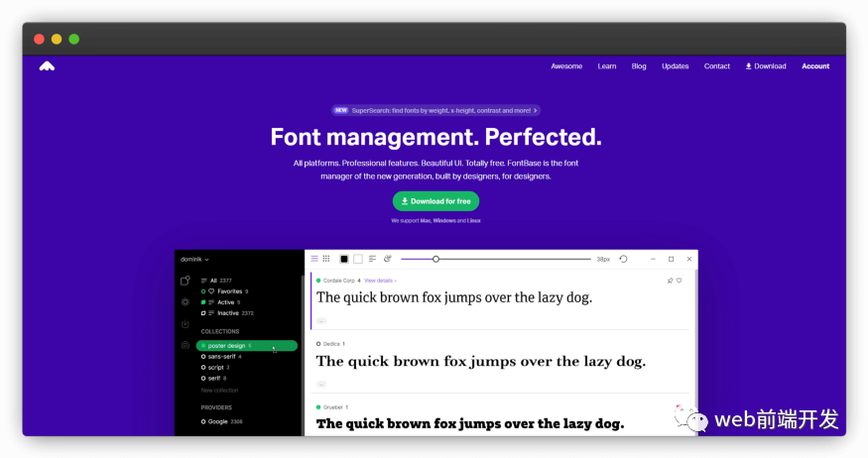Image resolution: width=868 pixels, height=458 pixels.
Task: Click the target icon in the sidebar
Action: click(x=186, y=346)
